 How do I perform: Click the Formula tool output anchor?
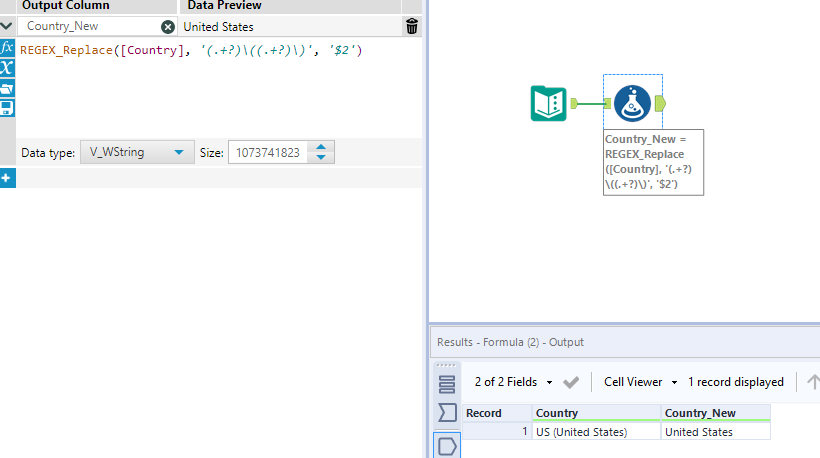click(x=660, y=104)
